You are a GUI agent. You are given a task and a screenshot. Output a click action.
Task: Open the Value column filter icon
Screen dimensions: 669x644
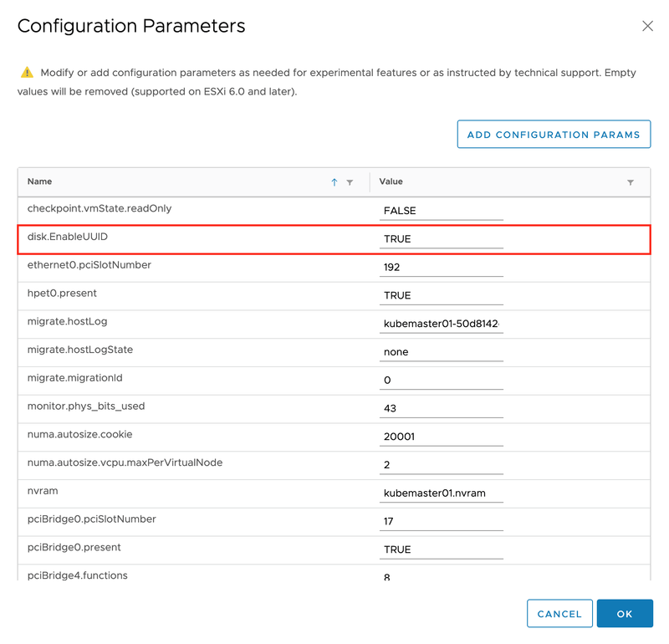pyautogui.click(x=631, y=182)
